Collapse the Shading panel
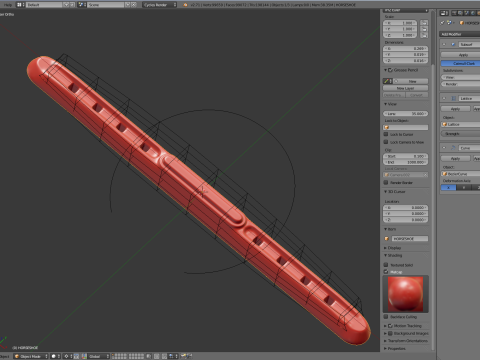The width and height of the screenshot is (480, 360). pyautogui.click(x=385, y=255)
